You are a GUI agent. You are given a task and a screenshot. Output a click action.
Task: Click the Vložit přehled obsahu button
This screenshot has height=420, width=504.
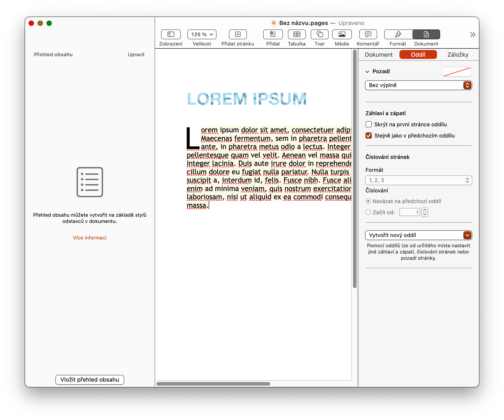pos(90,380)
